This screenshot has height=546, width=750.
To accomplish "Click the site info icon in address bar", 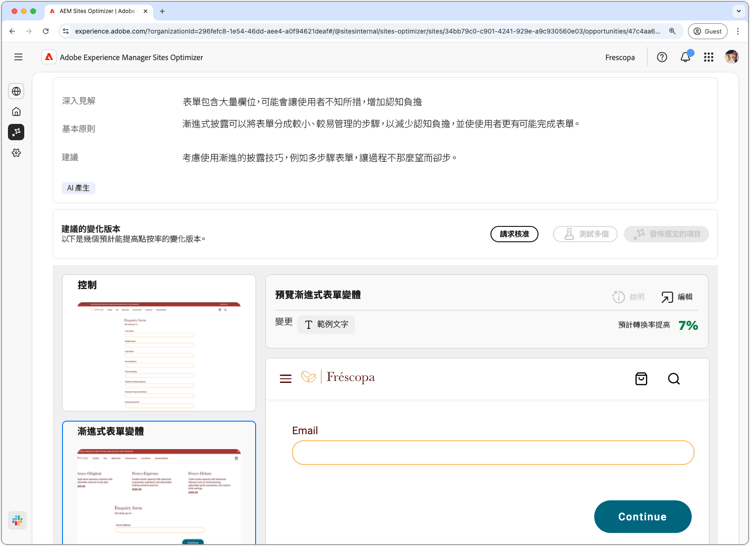I will click(x=66, y=31).
